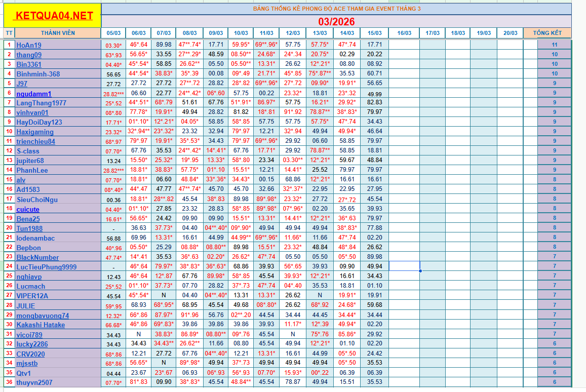This screenshot has height=392, width=586.
Task: Select the SieuChoiNgu member cell
Action: pyautogui.click(x=58, y=199)
